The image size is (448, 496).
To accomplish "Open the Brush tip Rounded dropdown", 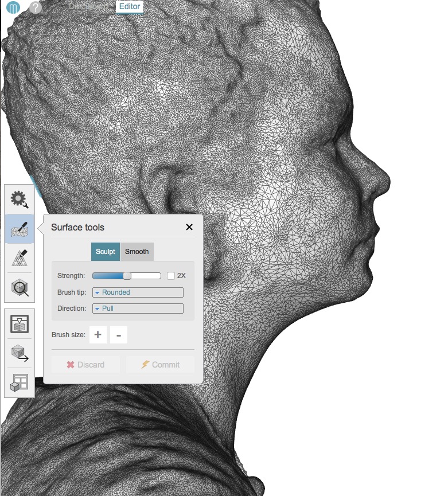I will [x=138, y=292].
